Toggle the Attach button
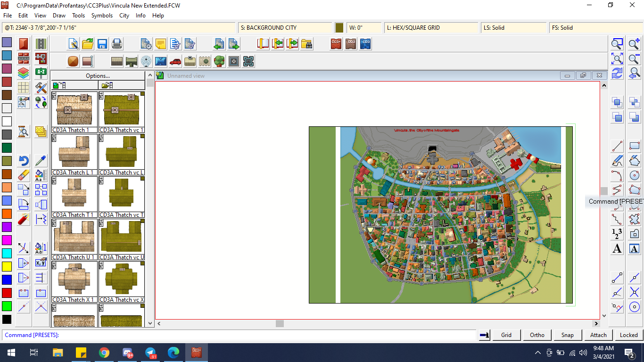 pos(598,335)
